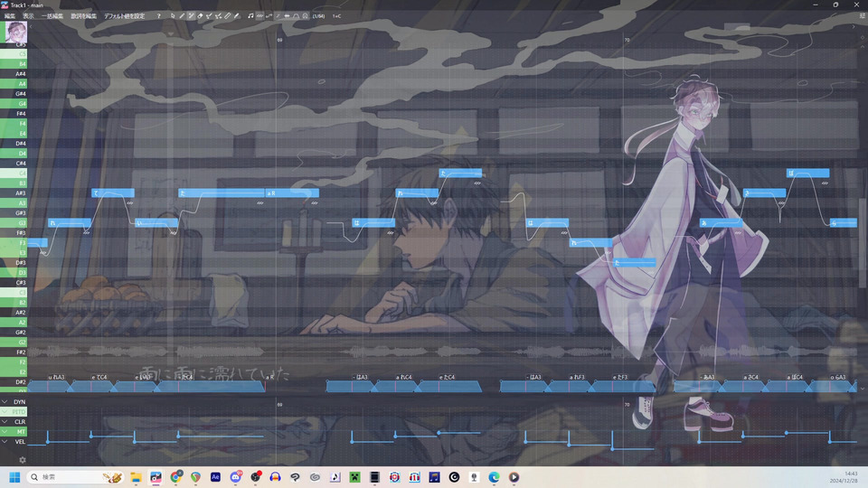Screen dimensions: 868x488
Task: Select the PITD expression label
Action: point(19,412)
